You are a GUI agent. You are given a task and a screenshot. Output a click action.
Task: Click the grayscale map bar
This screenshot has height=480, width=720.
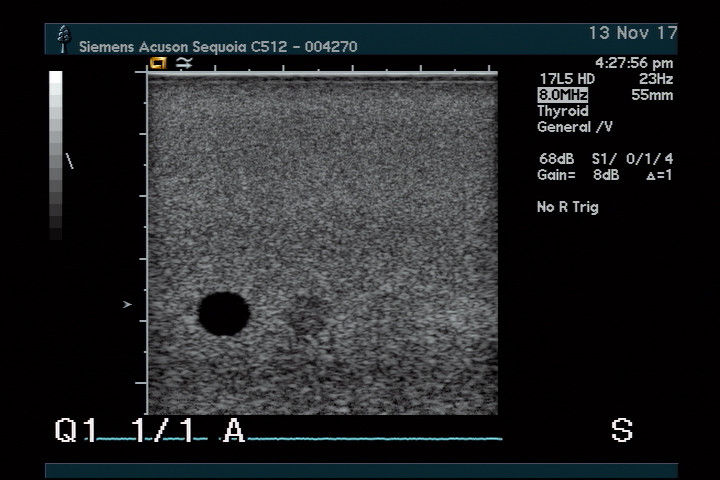[x=56, y=155]
